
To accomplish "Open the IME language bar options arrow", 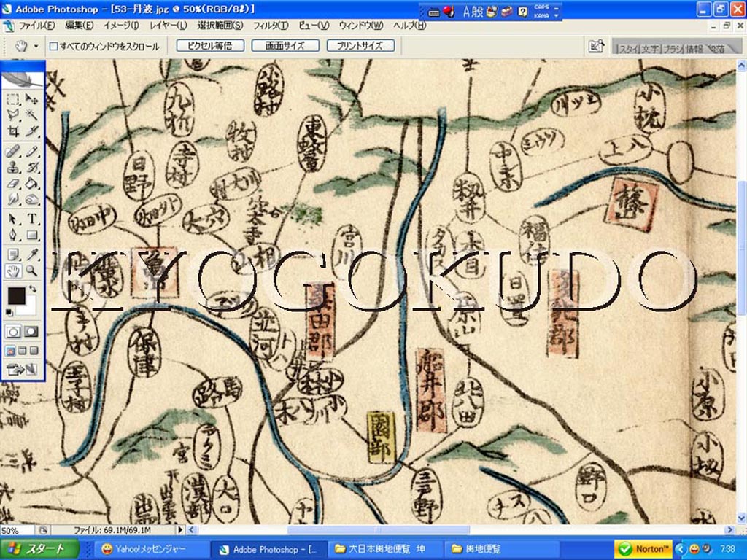I will (x=557, y=15).
